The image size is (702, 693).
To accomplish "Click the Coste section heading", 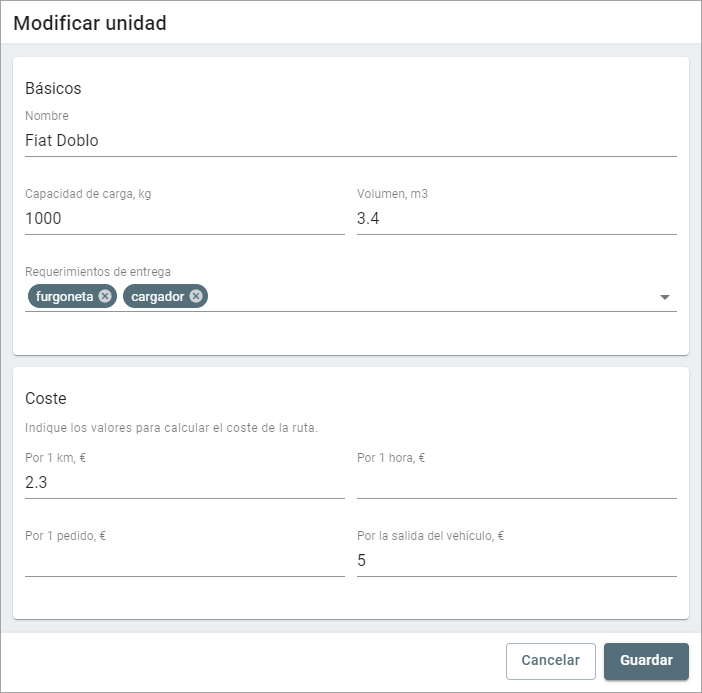I will pos(46,398).
